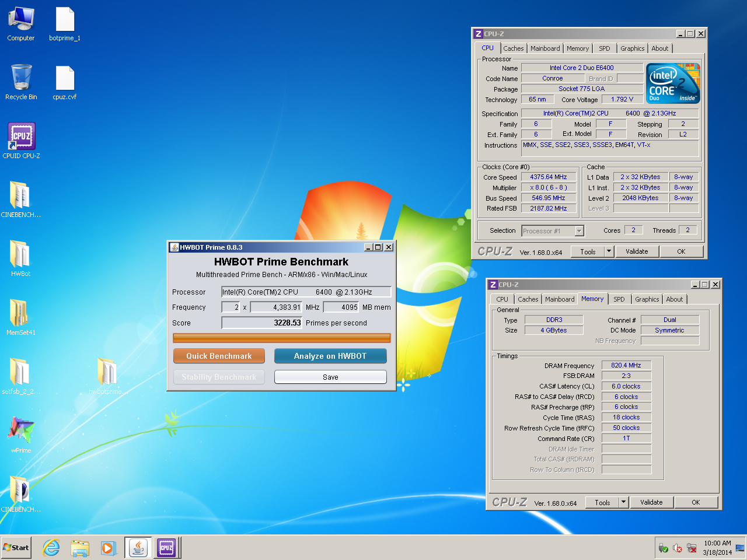This screenshot has width=747, height=560.
Task: Switch to CPU-Z taskbar item
Action: 166,548
